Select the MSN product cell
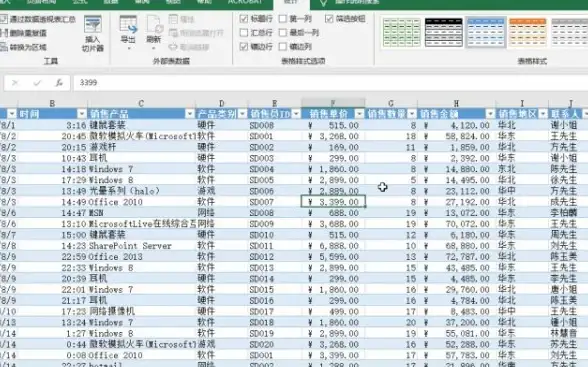The image size is (588, 367). tap(141, 213)
